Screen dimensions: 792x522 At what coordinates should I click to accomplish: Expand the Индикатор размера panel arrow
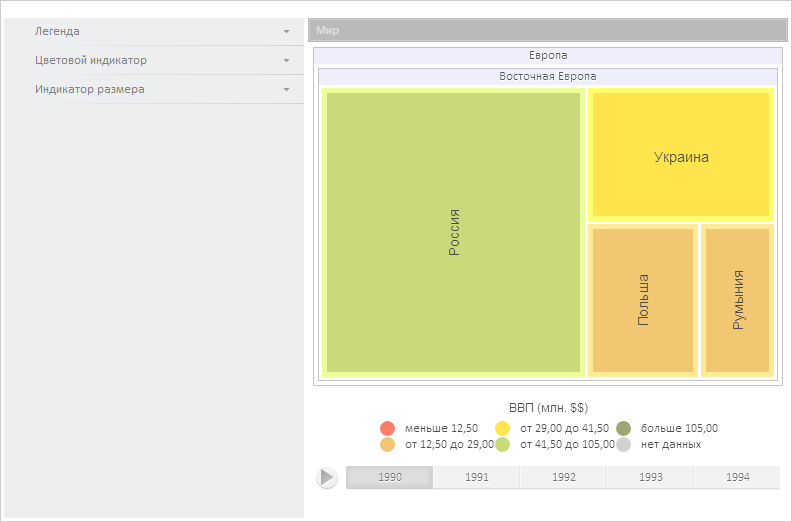coord(287,90)
